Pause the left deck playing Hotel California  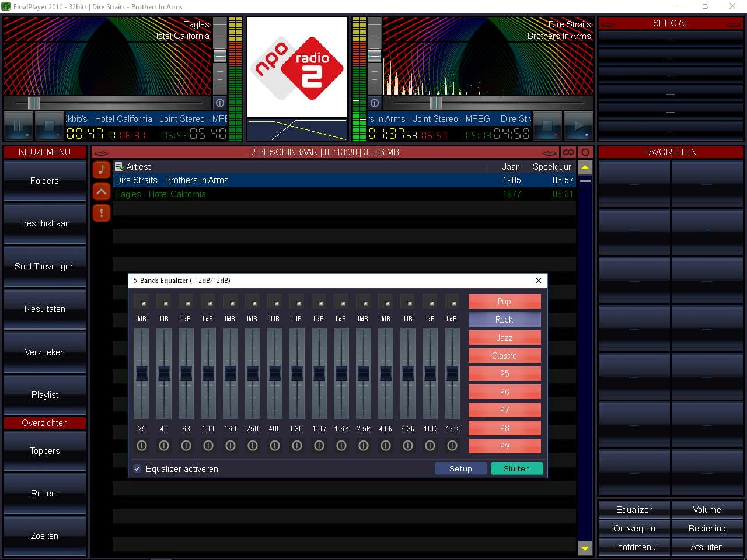click(19, 126)
